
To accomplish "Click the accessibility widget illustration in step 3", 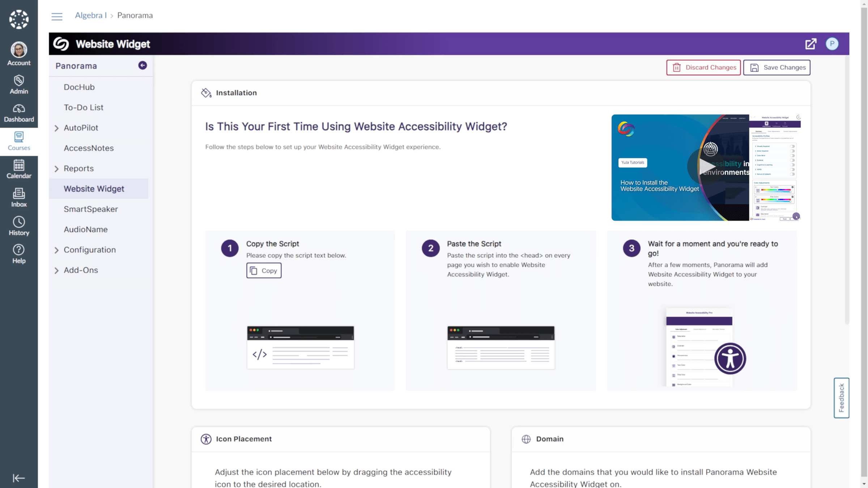I will (706, 347).
